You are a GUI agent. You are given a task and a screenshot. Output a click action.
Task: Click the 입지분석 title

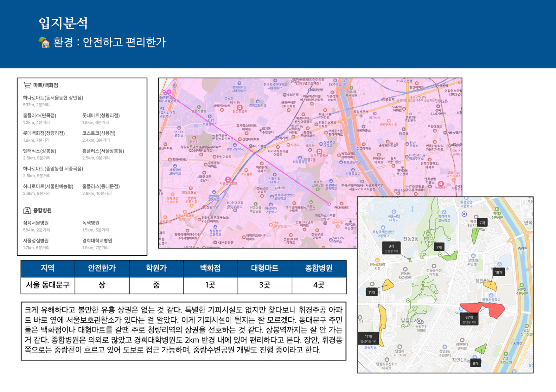tap(63, 23)
